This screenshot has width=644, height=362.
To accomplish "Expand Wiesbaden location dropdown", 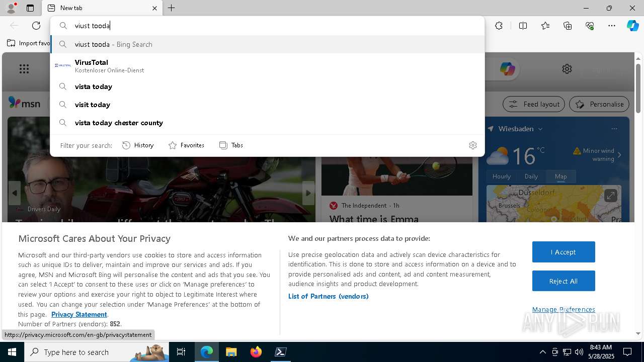I will (540, 129).
